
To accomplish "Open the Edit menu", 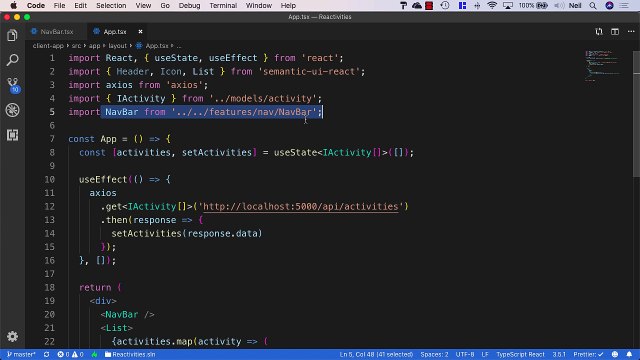I will coord(80,5).
